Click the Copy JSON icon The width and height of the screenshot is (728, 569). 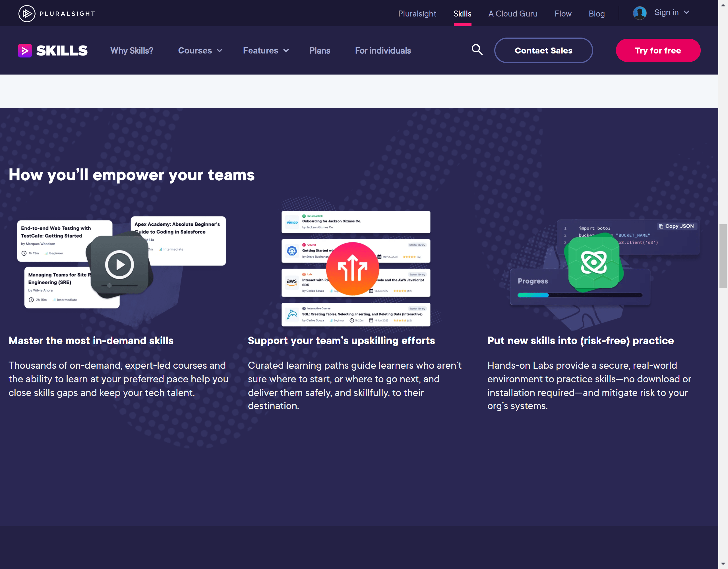coord(661,226)
